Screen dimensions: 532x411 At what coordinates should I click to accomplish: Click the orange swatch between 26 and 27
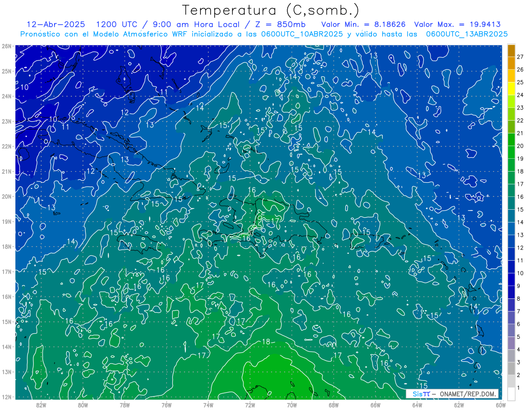point(511,63)
